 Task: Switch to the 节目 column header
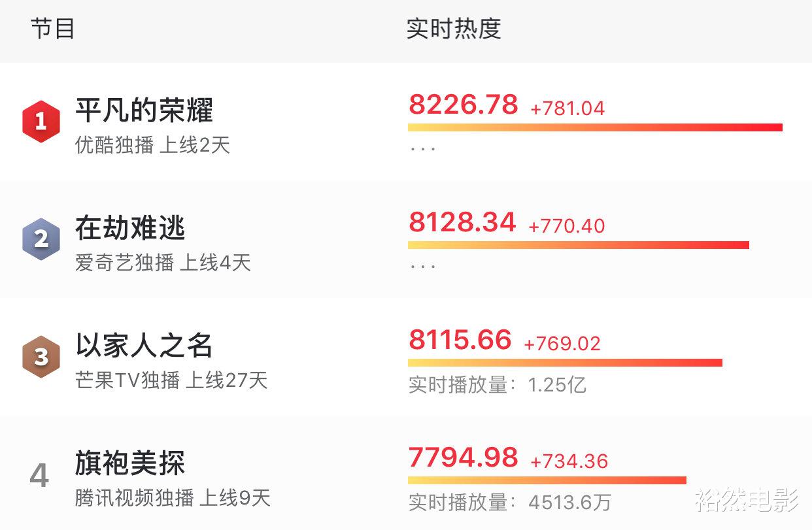tap(52, 28)
